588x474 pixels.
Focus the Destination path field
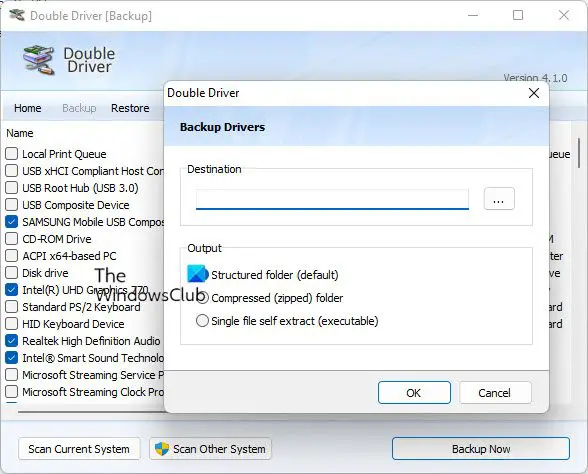pyautogui.click(x=332, y=199)
